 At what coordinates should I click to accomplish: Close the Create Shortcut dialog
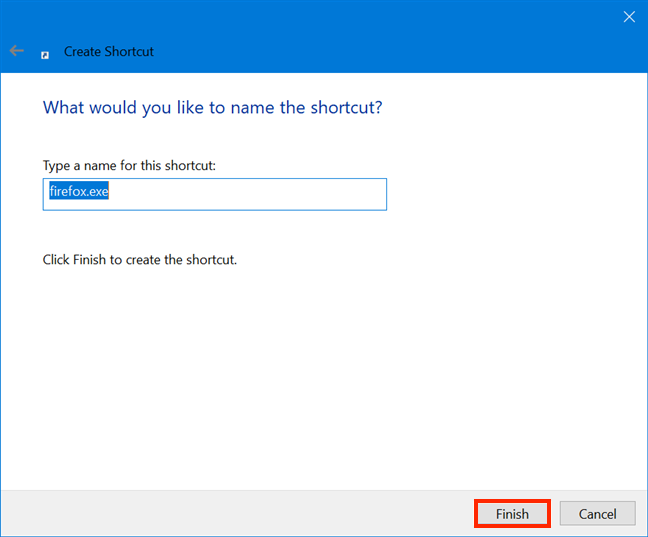629,17
